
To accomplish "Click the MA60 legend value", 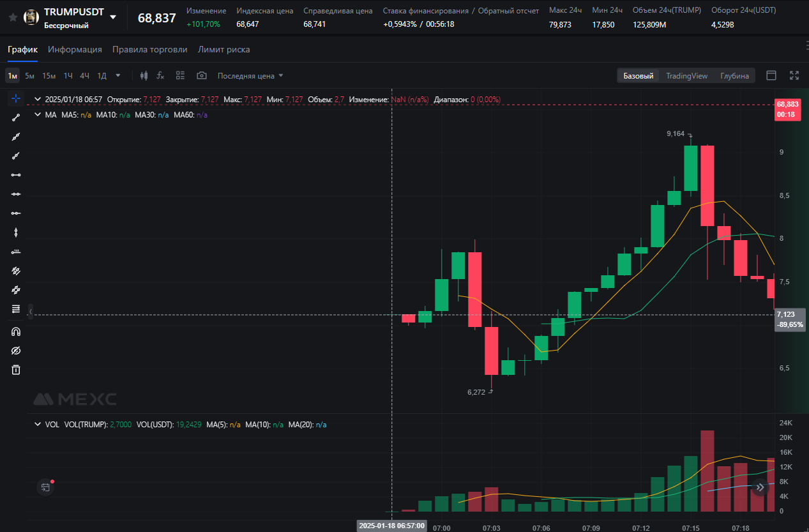I will pyautogui.click(x=202, y=115).
